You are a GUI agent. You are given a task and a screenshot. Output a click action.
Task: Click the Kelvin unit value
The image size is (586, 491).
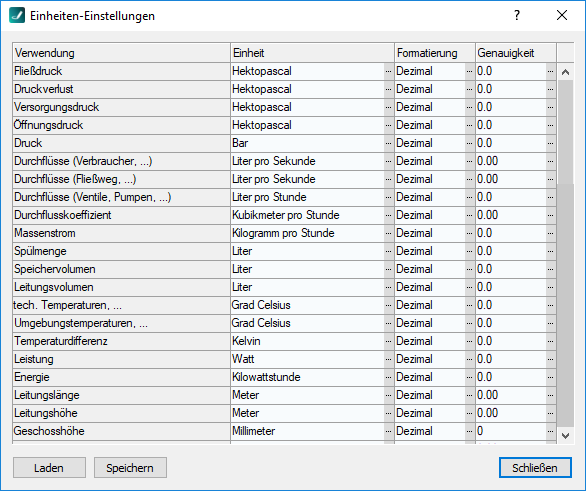pos(246,341)
